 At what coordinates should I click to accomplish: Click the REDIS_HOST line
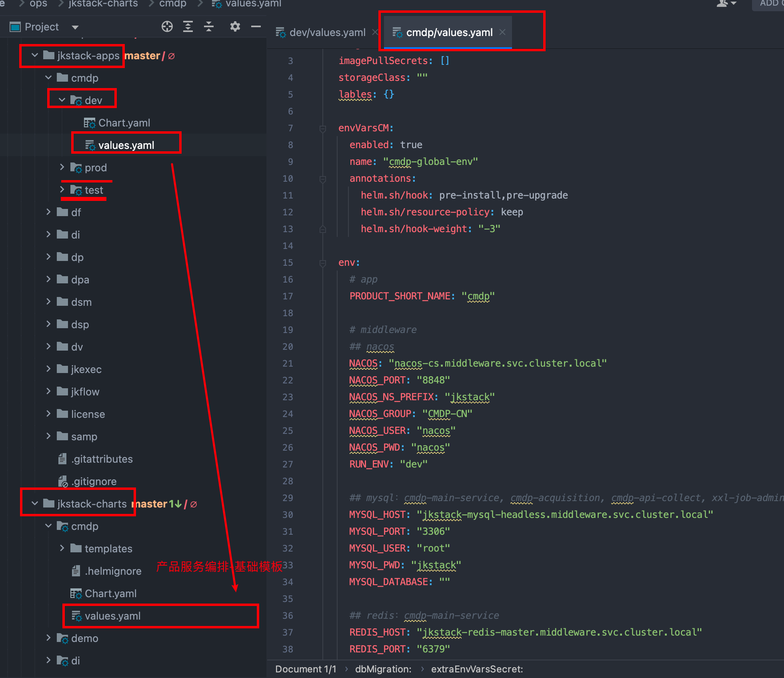[526, 632]
